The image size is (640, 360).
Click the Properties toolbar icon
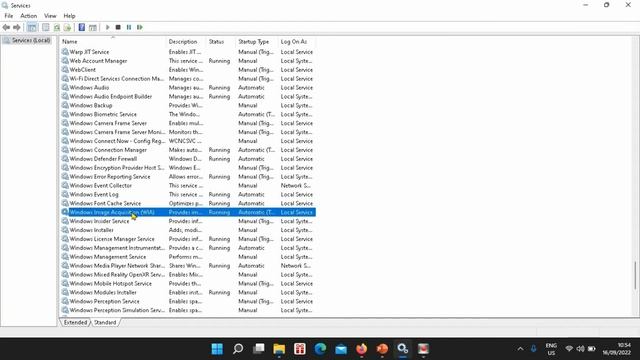point(46,27)
